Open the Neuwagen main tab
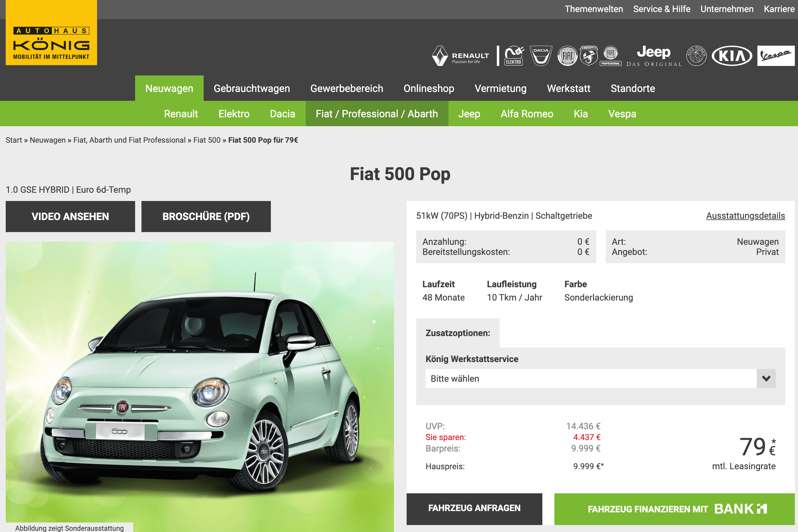Screen dimensions: 798x532 (x=169, y=88)
